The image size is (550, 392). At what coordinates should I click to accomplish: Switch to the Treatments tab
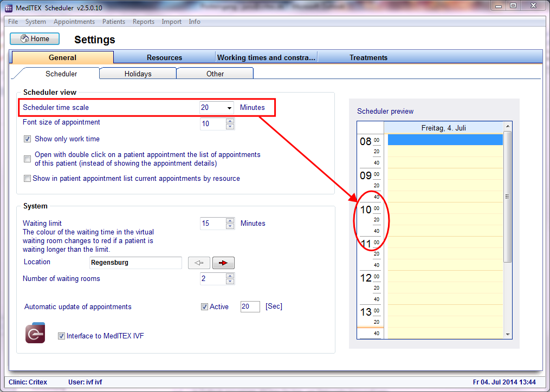pos(368,57)
